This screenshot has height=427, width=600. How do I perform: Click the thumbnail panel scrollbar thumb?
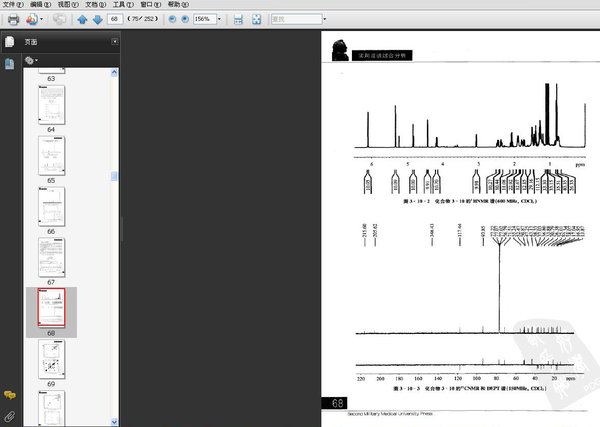point(114,176)
